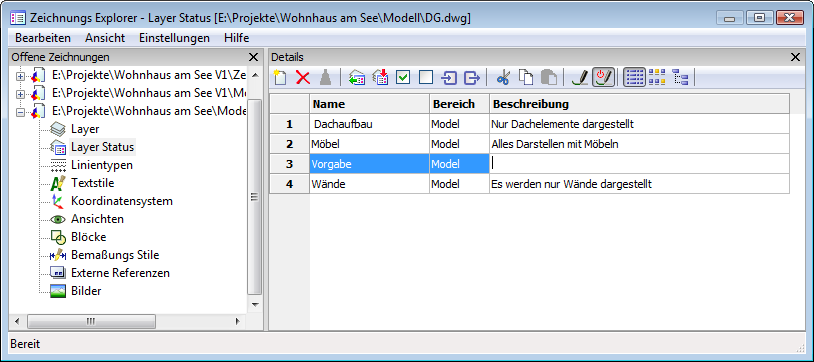Click the red X delete icon
This screenshot has width=814, height=362.
click(x=303, y=78)
